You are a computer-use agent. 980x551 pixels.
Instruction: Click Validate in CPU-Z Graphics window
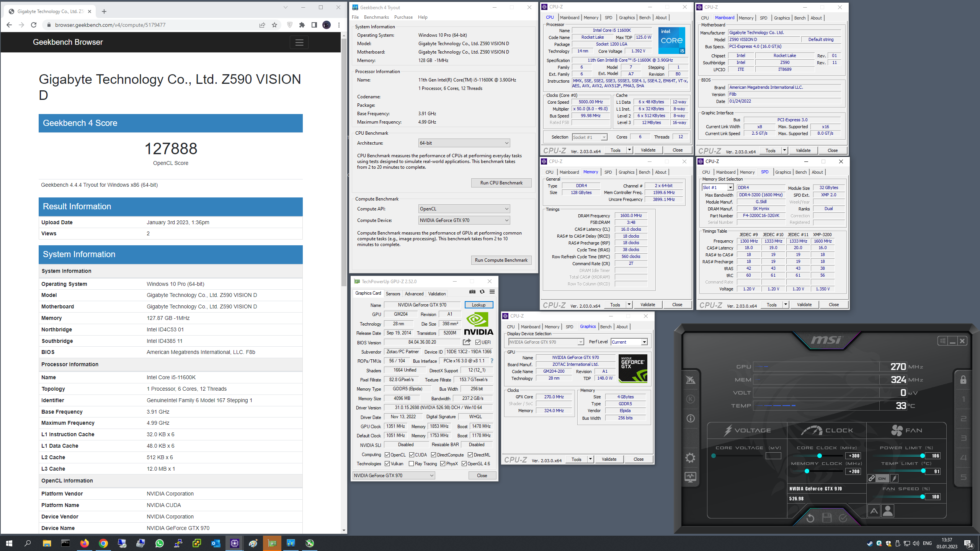pyautogui.click(x=609, y=459)
